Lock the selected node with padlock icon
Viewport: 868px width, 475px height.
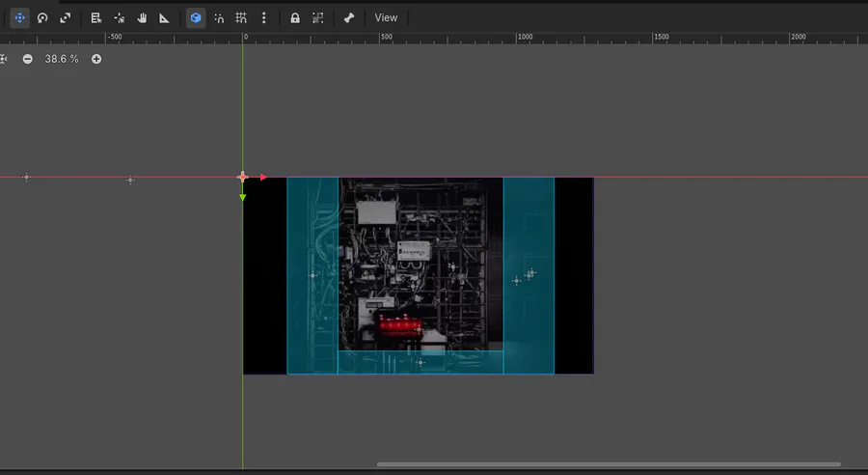(295, 17)
